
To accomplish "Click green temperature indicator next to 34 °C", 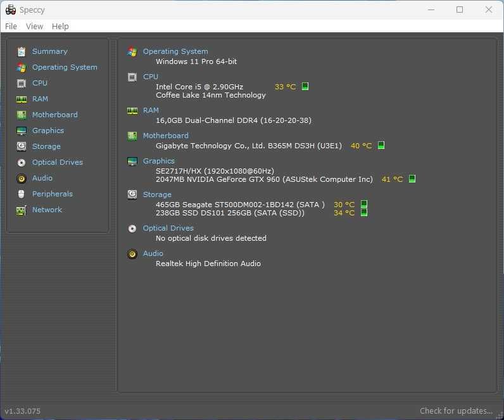I will (364, 212).
